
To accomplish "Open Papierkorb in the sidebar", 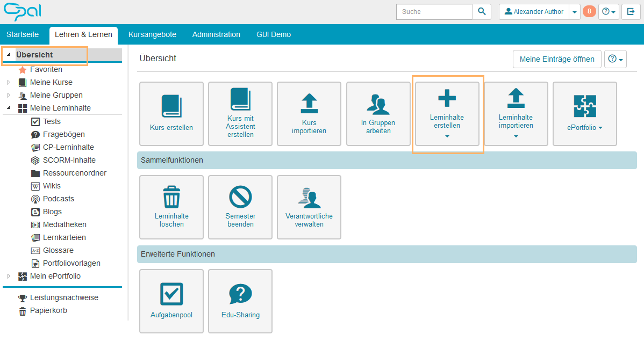I will click(x=48, y=311).
